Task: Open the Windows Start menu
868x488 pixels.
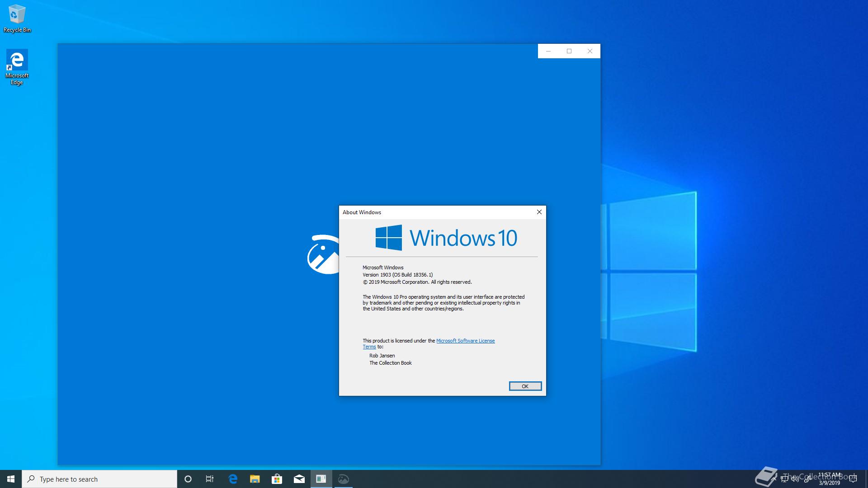Action: click(11, 479)
